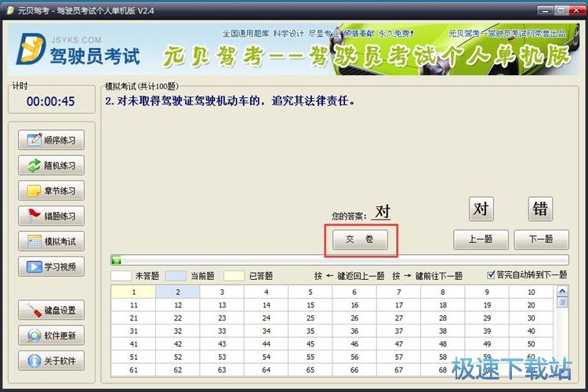Check for 软件更新 software update
The image size is (588, 392).
click(x=52, y=336)
